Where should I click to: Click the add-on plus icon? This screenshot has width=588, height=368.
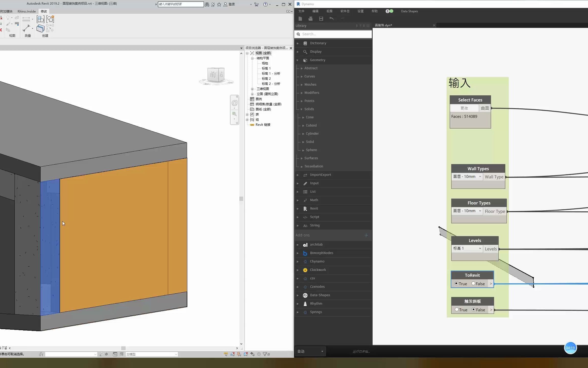(366, 235)
